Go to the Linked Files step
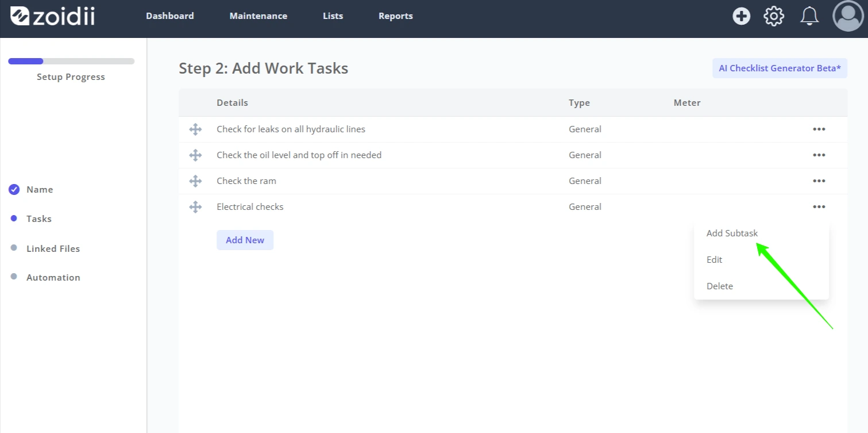This screenshot has width=868, height=433. (x=53, y=249)
